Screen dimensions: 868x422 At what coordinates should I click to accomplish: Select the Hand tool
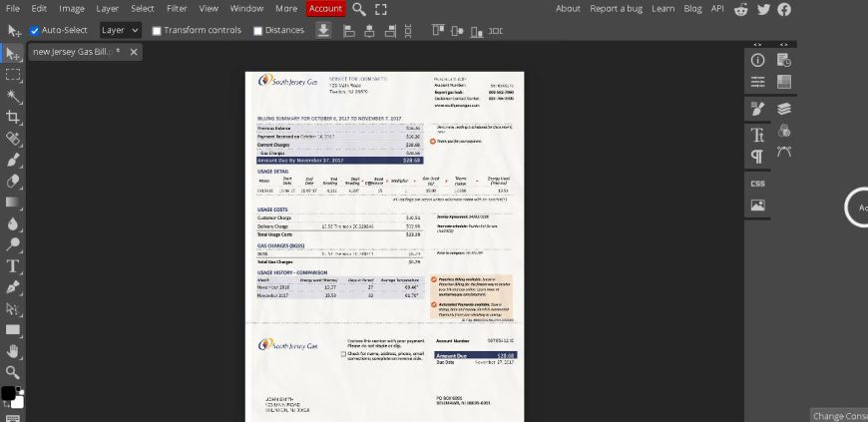pos(13,351)
